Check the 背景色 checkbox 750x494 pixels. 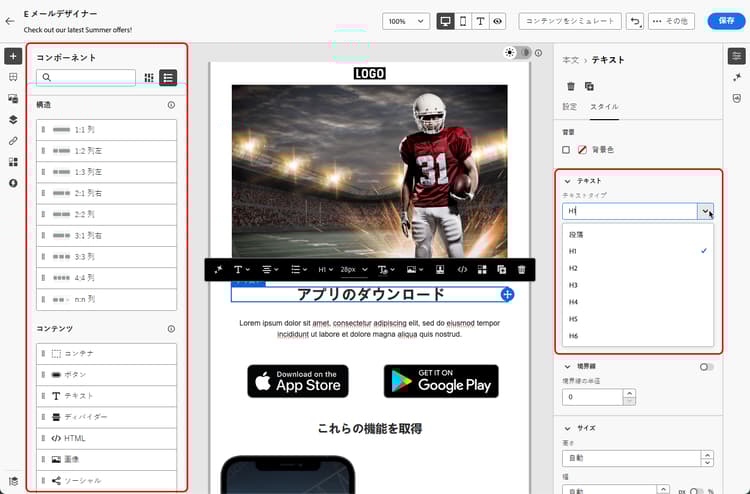(566, 150)
